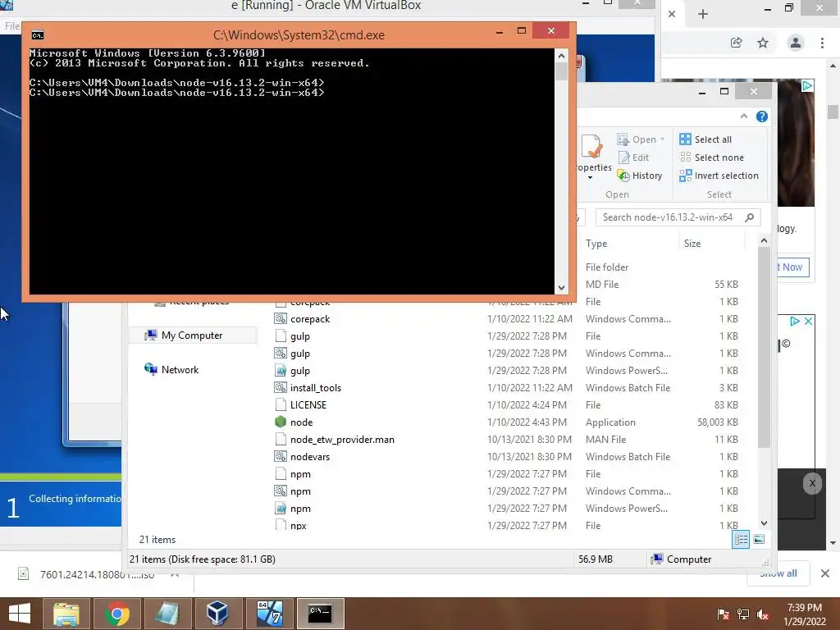Select the corepack Windows Command file
Screen dimensions: 840x630
[309, 319]
